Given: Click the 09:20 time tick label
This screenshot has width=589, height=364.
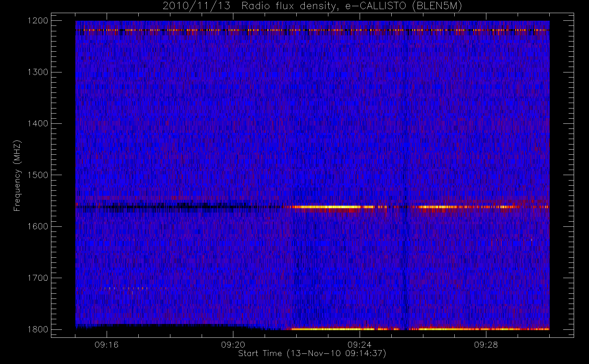Looking at the screenshot, I should (x=233, y=345).
